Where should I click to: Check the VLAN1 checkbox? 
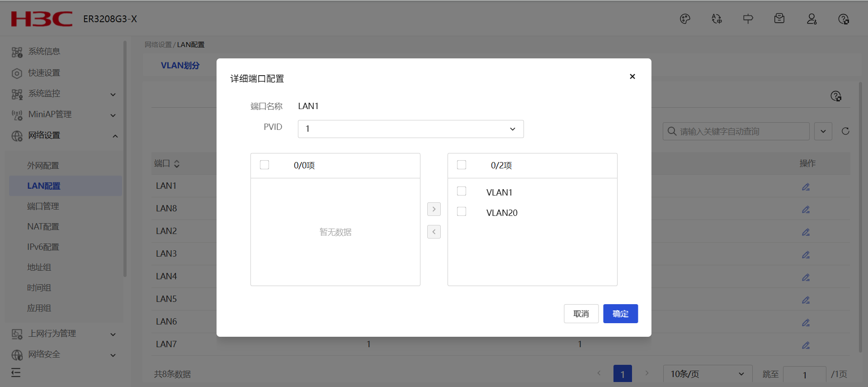coord(462,191)
